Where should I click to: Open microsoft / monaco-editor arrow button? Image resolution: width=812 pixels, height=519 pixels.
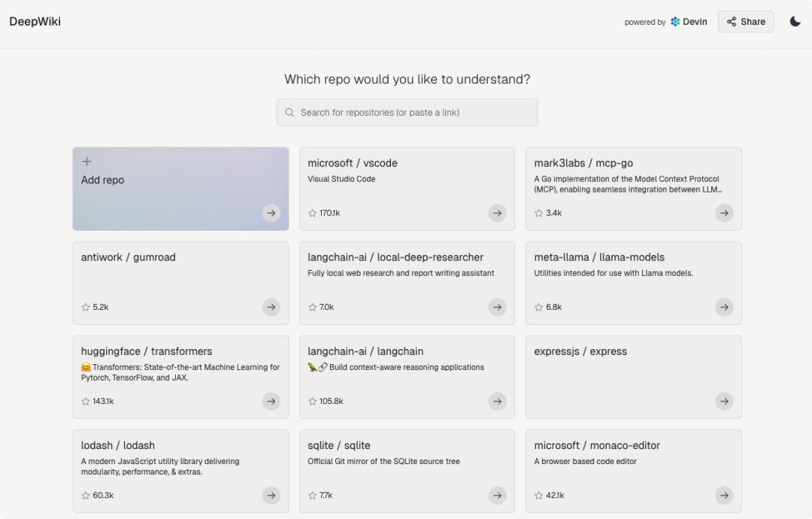click(724, 496)
